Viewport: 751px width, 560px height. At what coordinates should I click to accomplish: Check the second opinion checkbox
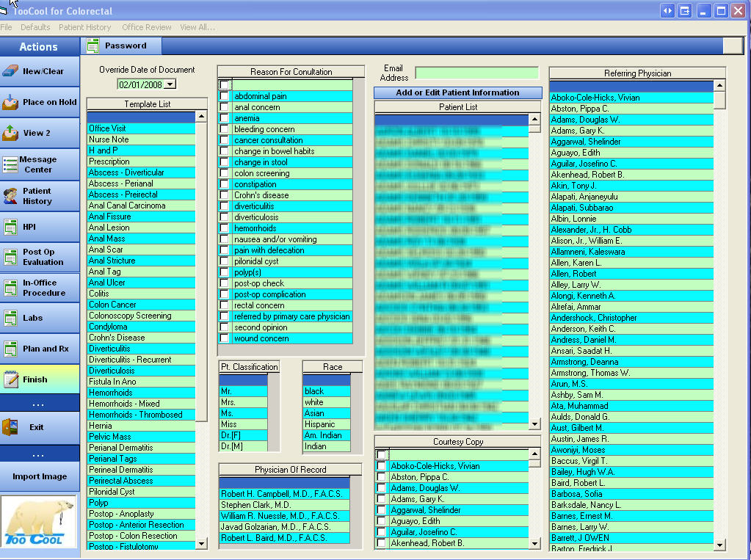tap(224, 327)
